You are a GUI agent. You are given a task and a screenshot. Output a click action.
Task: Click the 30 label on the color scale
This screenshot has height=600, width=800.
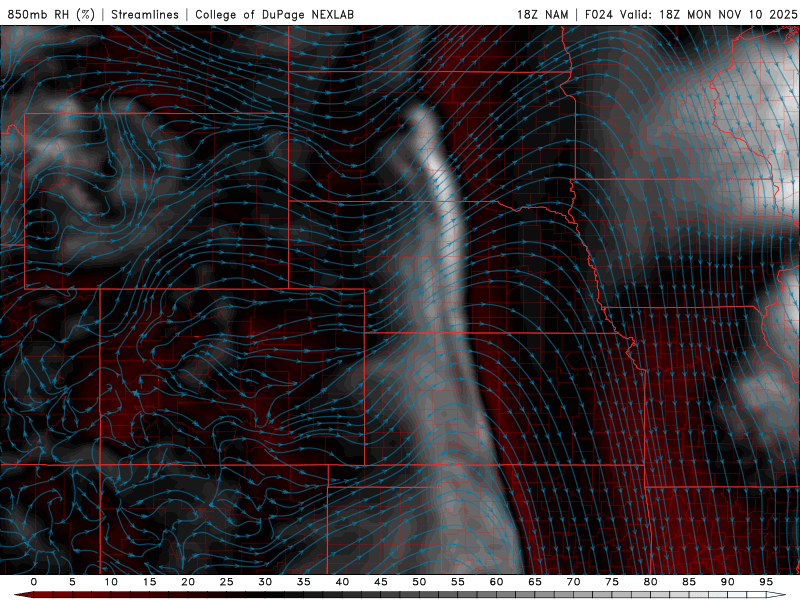[x=265, y=582]
